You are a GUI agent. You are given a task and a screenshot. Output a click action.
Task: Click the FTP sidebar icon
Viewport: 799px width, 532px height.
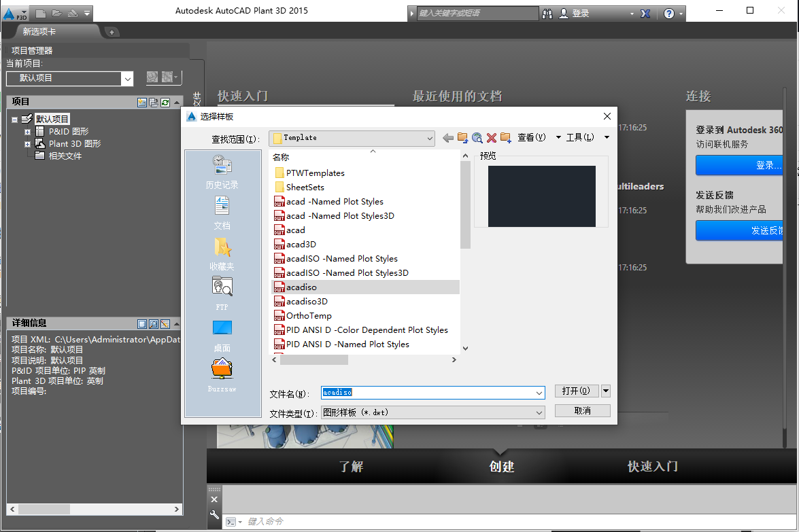point(221,291)
